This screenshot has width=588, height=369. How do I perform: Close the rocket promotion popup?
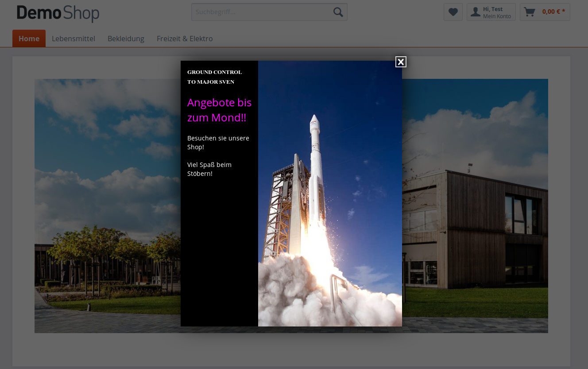coord(401,62)
